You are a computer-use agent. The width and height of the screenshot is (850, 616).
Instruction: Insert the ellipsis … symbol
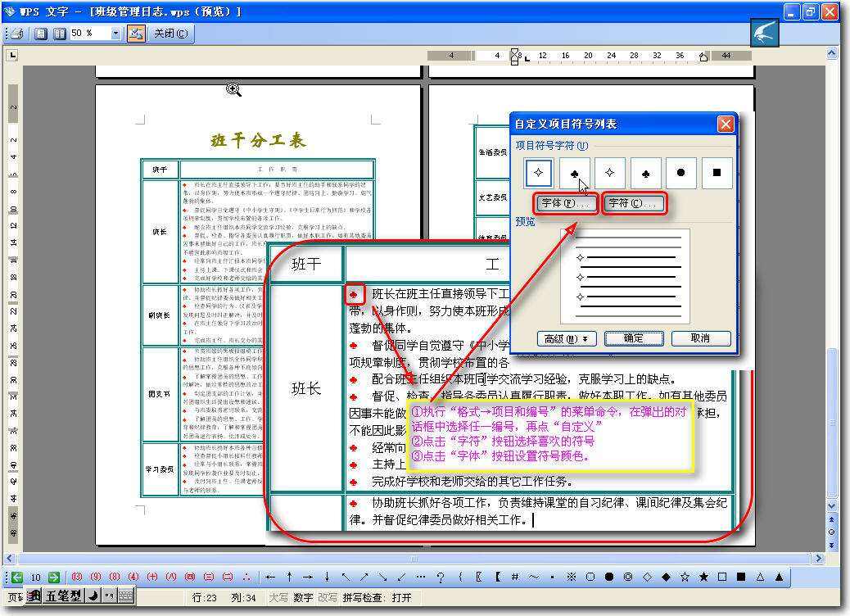421,577
